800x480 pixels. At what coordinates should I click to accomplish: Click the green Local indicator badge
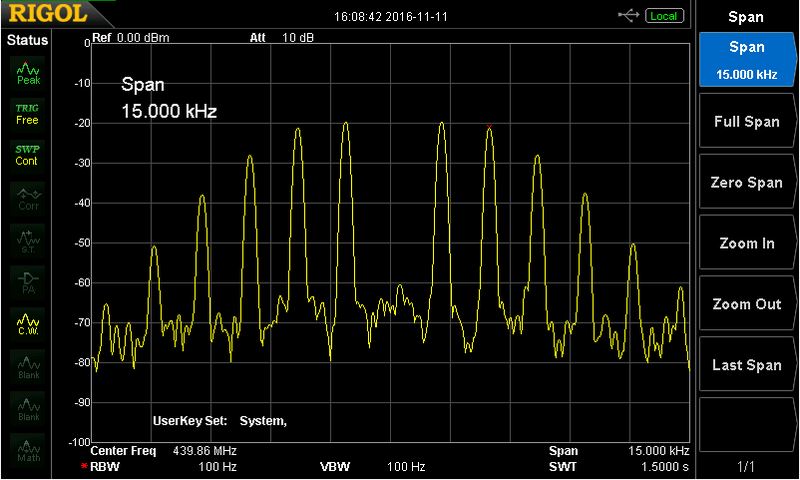(x=664, y=16)
